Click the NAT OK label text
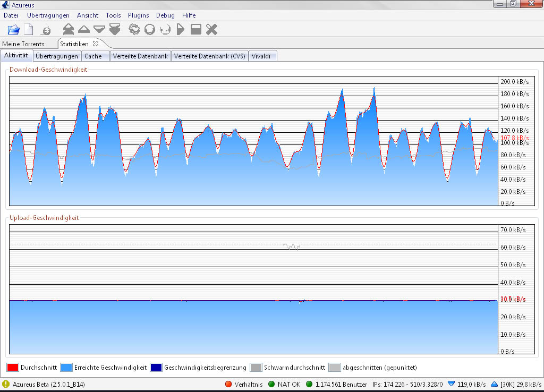 coord(288,384)
